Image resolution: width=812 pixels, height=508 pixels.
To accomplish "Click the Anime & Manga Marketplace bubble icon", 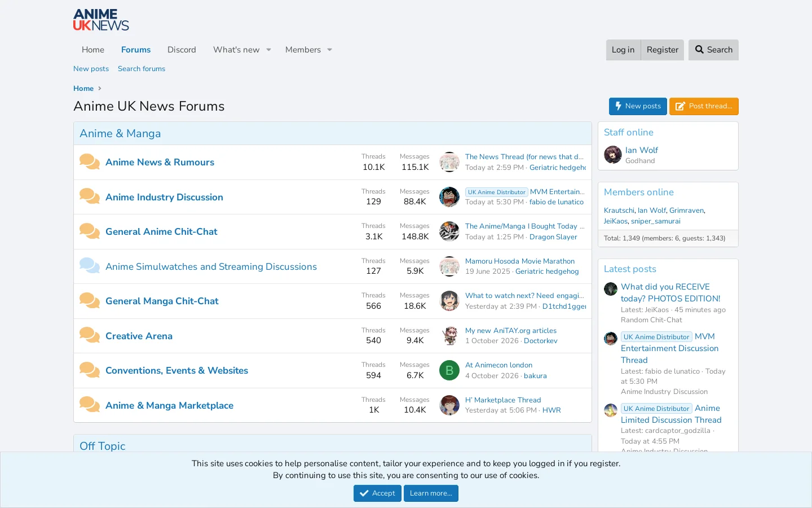I will [x=90, y=405].
